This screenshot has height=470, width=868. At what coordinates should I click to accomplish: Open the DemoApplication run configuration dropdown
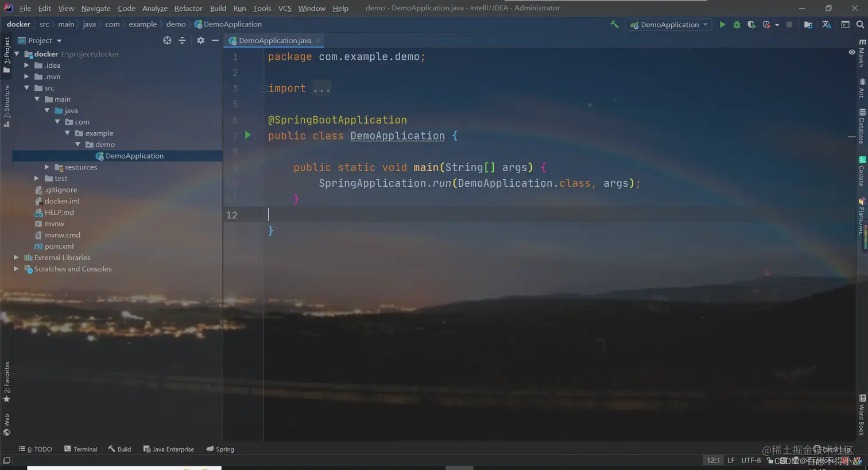[669, 25]
